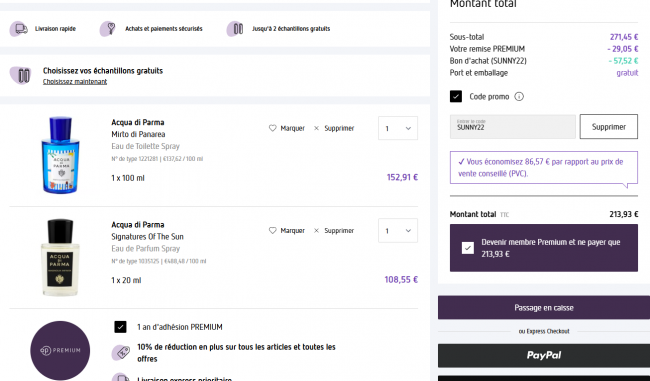Click heart icon for Signatures Of The Sun
The width and height of the screenshot is (650, 381).
[272, 231]
